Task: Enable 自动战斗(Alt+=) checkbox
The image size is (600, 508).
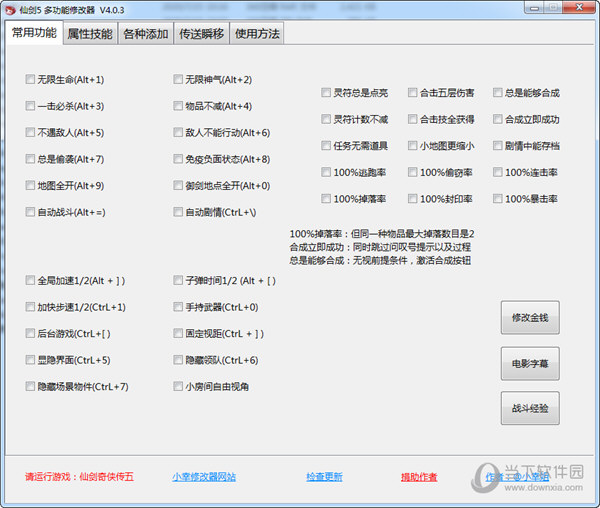Action: point(30,212)
